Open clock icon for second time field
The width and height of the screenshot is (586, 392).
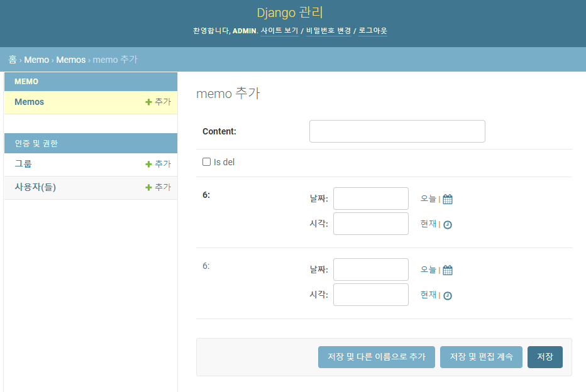click(x=447, y=296)
